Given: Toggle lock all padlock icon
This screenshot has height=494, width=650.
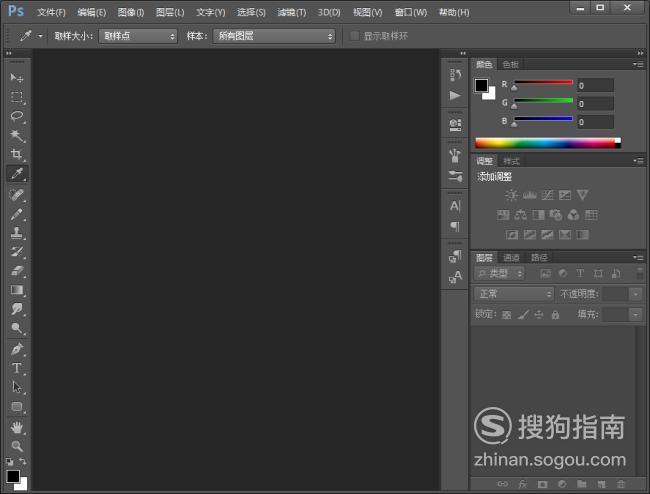Looking at the screenshot, I should [x=555, y=315].
